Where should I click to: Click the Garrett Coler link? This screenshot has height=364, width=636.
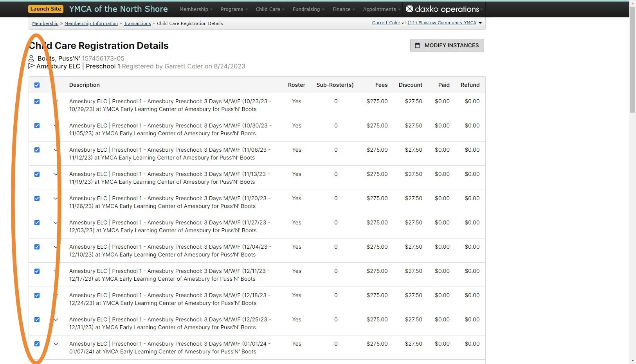386,23
